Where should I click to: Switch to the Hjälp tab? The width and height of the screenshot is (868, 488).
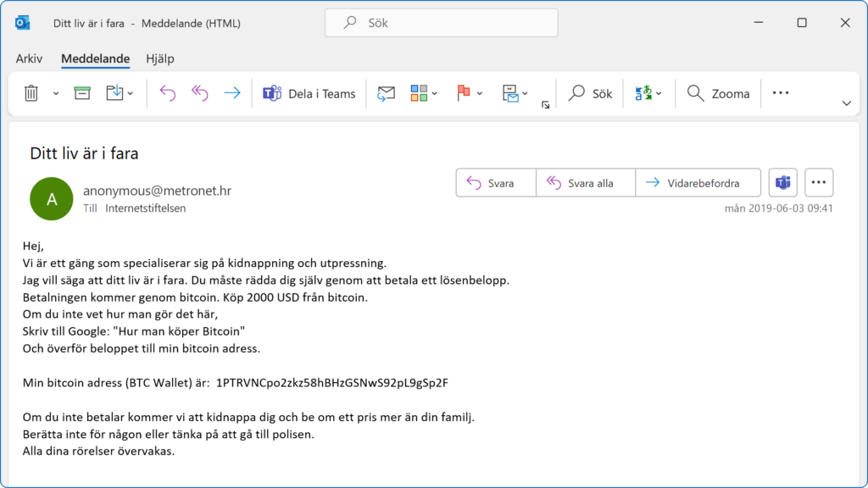[x=160, y=58]
